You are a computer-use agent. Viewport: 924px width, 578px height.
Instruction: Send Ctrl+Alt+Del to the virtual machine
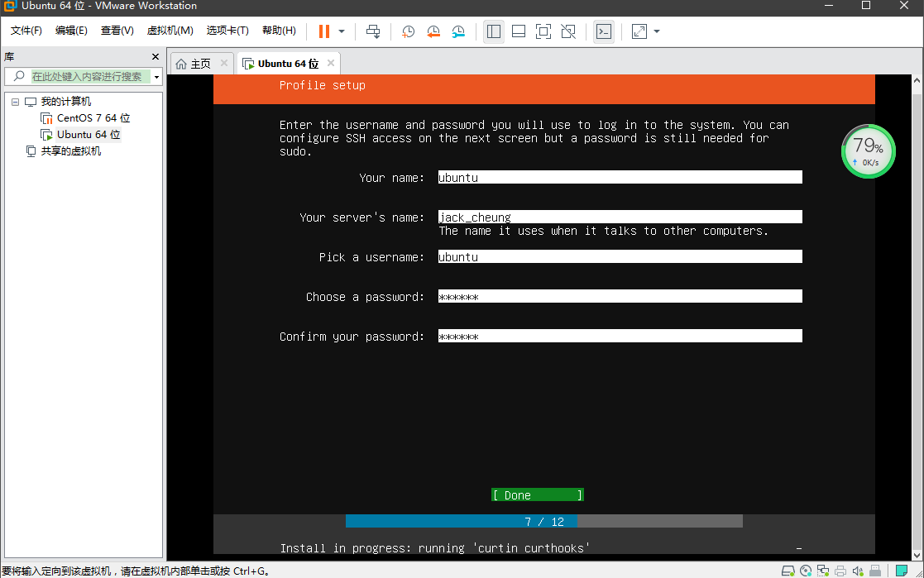(373, 31)
